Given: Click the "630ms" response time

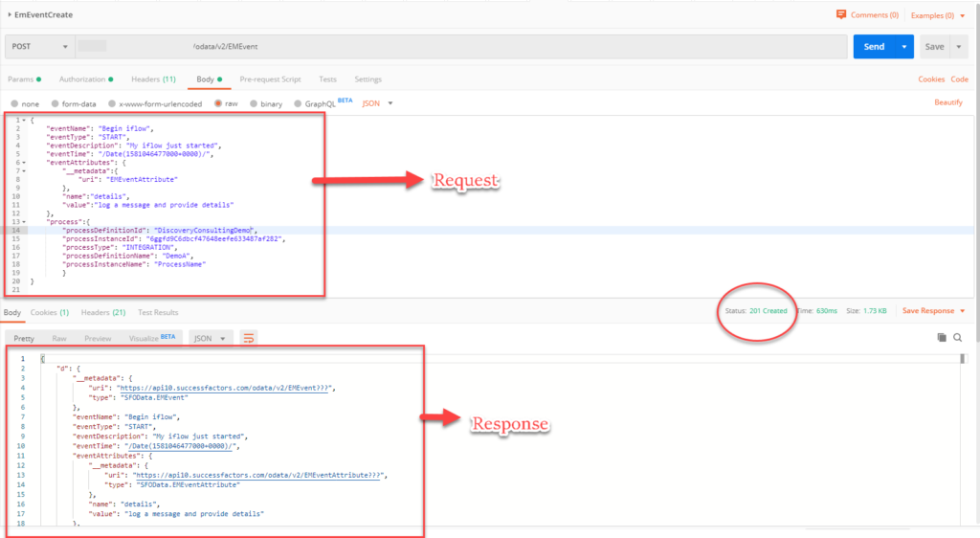Looking at the screenshot, I should pyautogui.click(x=826, y=310).
